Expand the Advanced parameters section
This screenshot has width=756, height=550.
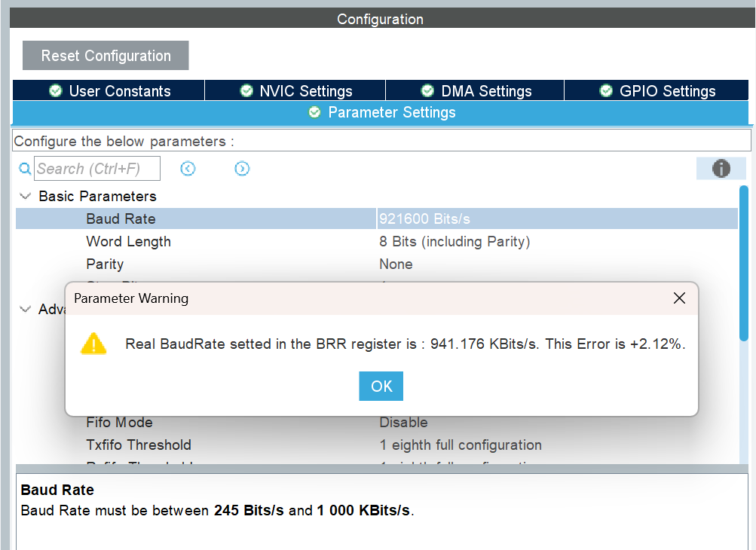click(26, 309)
